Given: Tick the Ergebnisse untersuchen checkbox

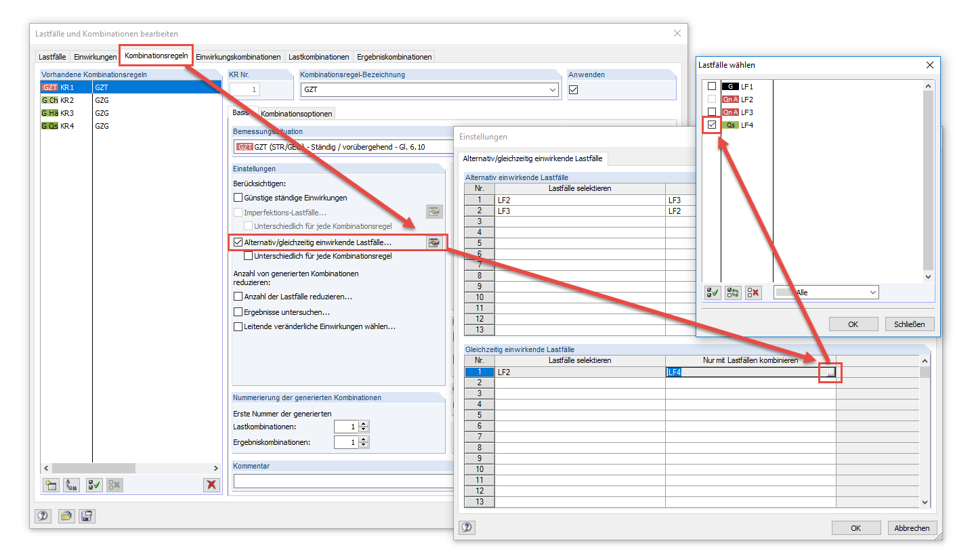Looking at the screenshot, I should click(x=238, y=312).
